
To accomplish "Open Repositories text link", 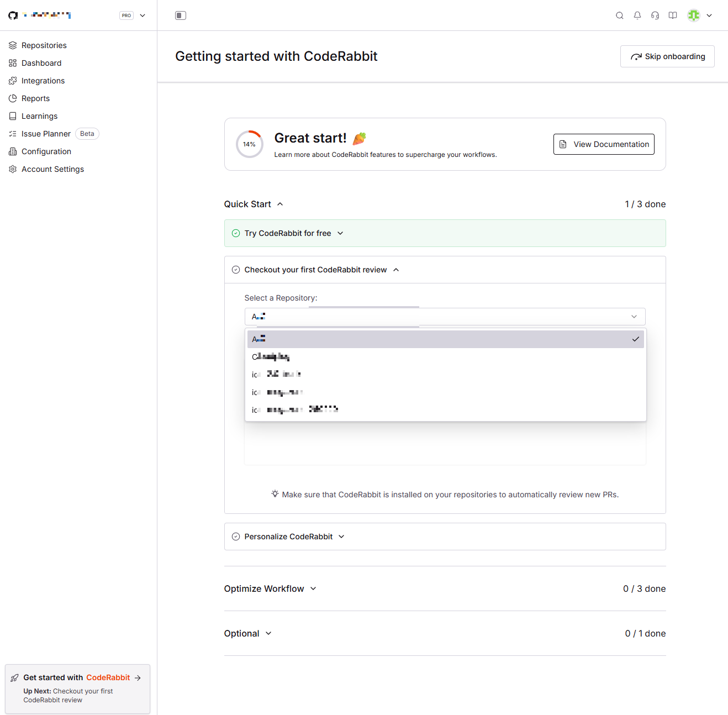I will tap(44, 45).
